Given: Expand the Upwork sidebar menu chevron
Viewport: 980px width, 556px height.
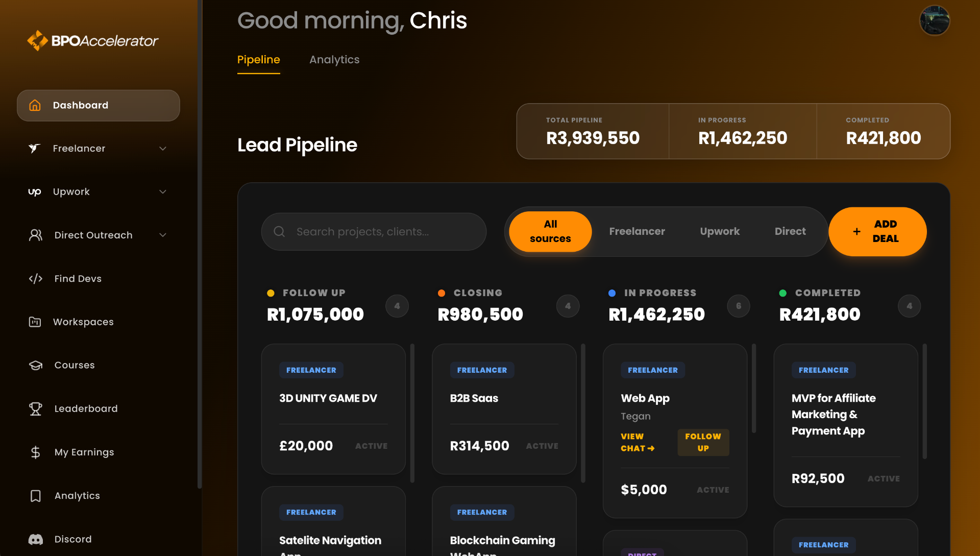Looking at the screenshot, I should click(x=163, y=192).
